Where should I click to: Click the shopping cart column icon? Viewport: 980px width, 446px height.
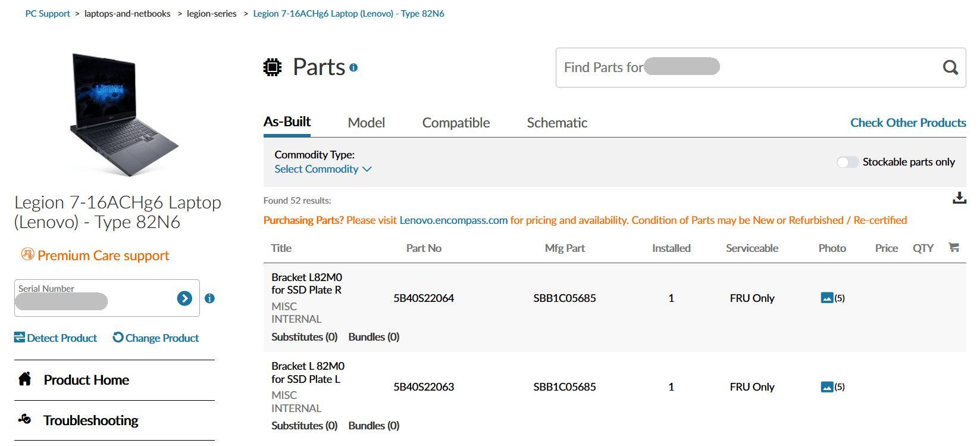[x=954, y=248]
